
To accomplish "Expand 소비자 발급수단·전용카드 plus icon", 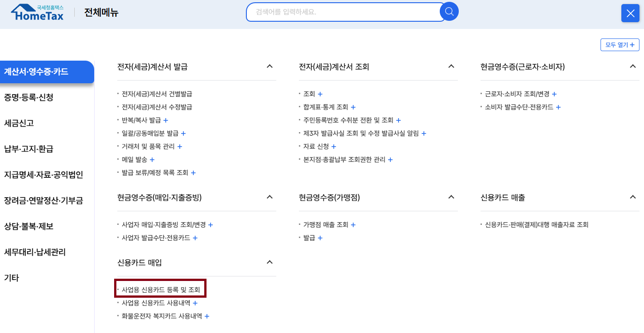I will click(x=558, y=107).
